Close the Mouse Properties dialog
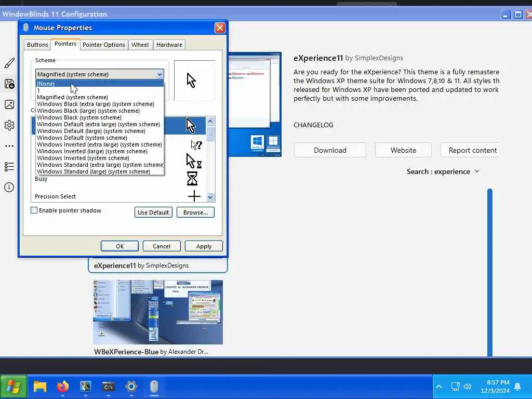This screenshot has width=532, height=399. (220, 28)
